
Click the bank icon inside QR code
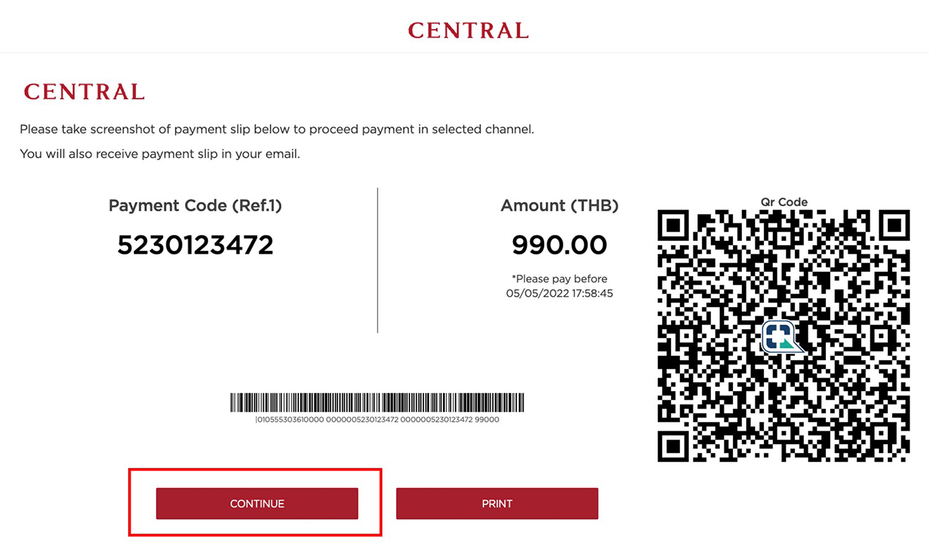783,336
